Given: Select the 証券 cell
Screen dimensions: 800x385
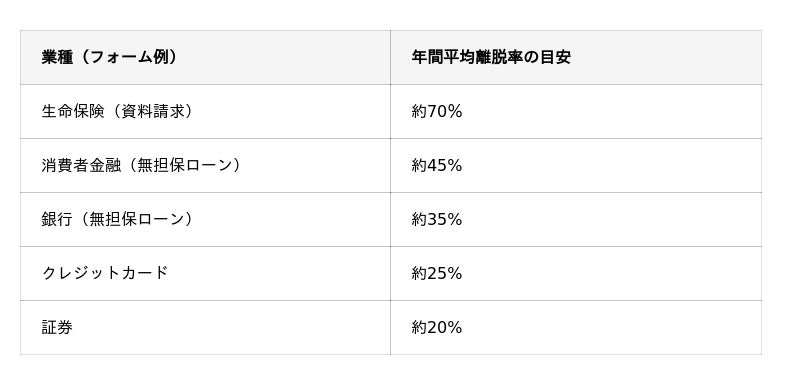Looking at the screenshot, I should click(x=205, y=328).
